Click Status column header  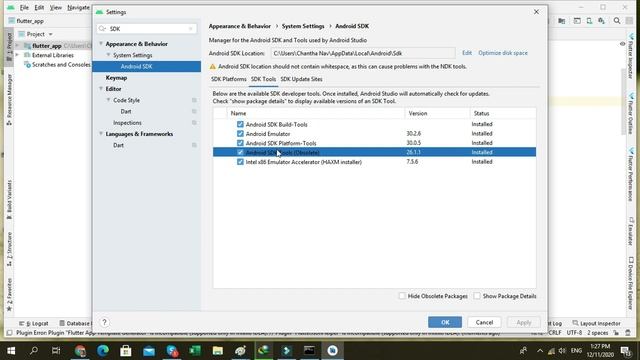(503, 113)
